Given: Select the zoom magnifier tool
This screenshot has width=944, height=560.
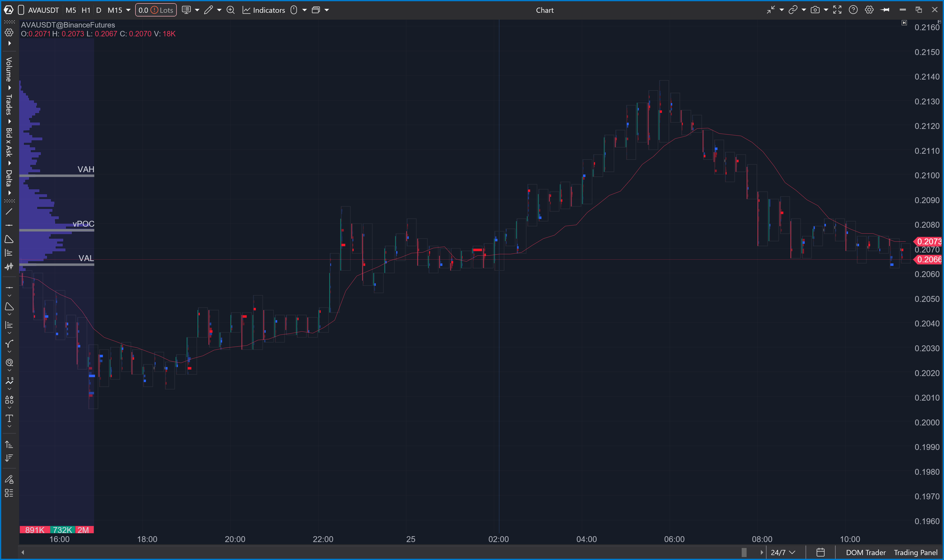Looking at the screenshot, I should pos(230,10).
